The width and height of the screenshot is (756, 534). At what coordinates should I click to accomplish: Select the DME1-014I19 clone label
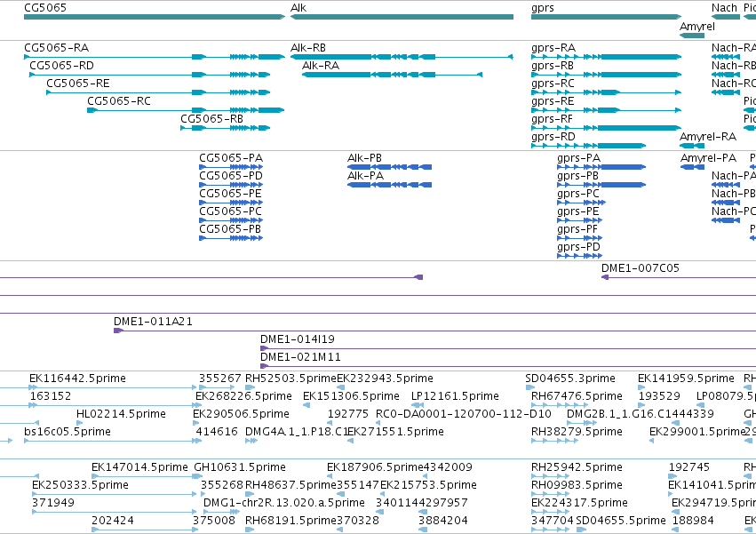[298, 339]
